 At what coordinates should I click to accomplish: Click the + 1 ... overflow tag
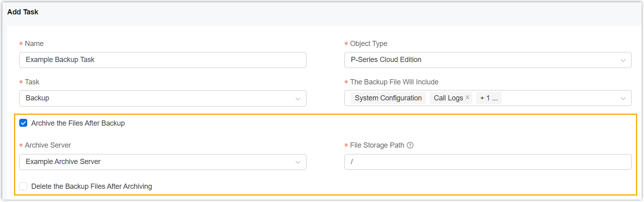pos(489,98)
